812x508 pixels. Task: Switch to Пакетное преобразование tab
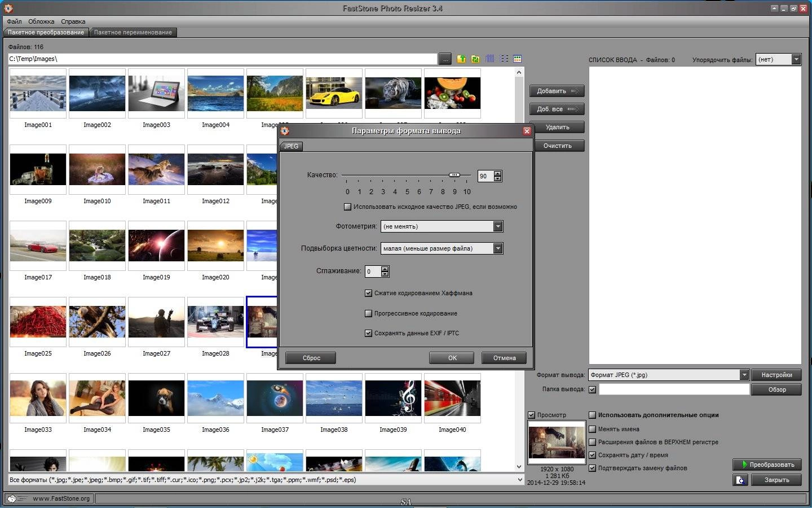tap(46, 32)
